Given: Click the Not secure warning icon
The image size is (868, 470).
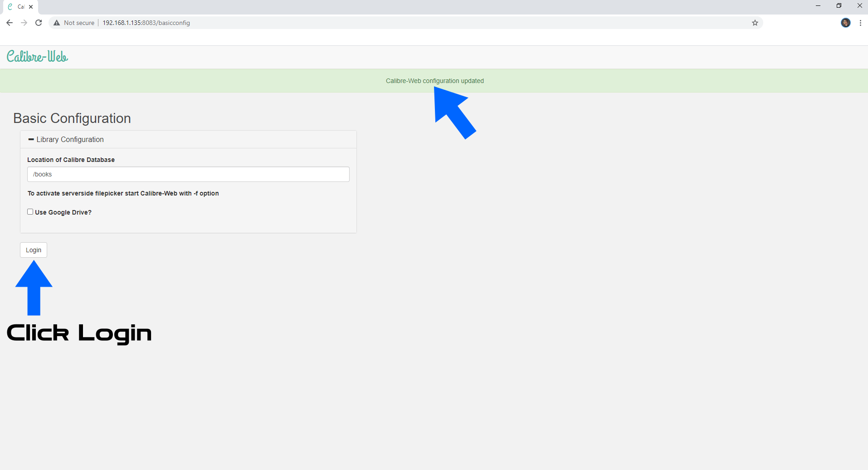Looking at the screenshot, I should coord(57,23).
